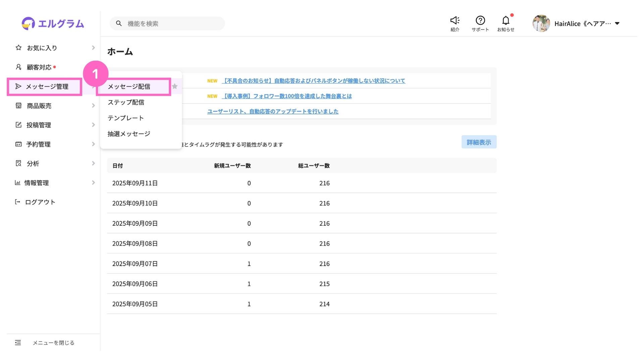
Task: Click the customer support person icon
Action: [x=18, y=67]
